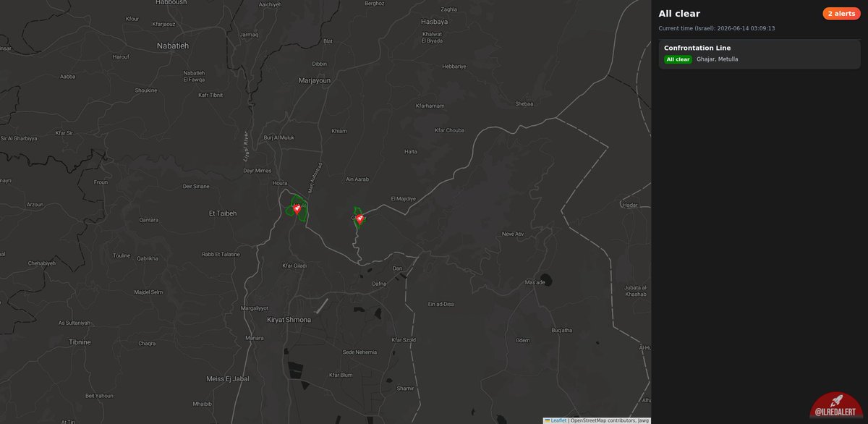Image resolution: width=868 pixels, height=424 pixels.
Task: Click the Sede Nehemia map label
Action: tap(359, 352)
